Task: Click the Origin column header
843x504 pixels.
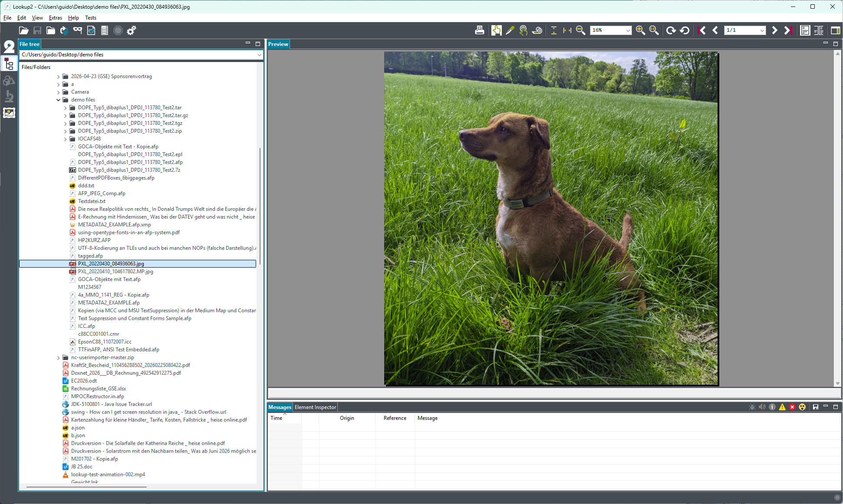Action: [x=347, y=418]
